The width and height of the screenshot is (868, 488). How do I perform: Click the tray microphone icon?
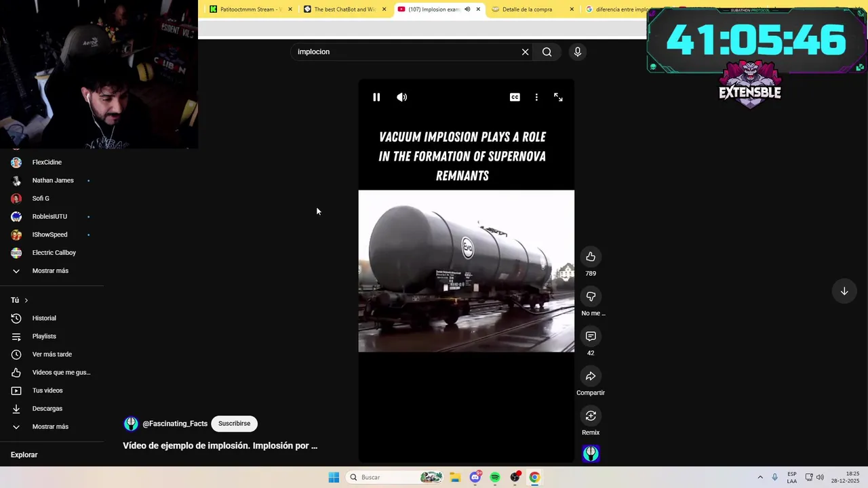(x=775, y=477)
